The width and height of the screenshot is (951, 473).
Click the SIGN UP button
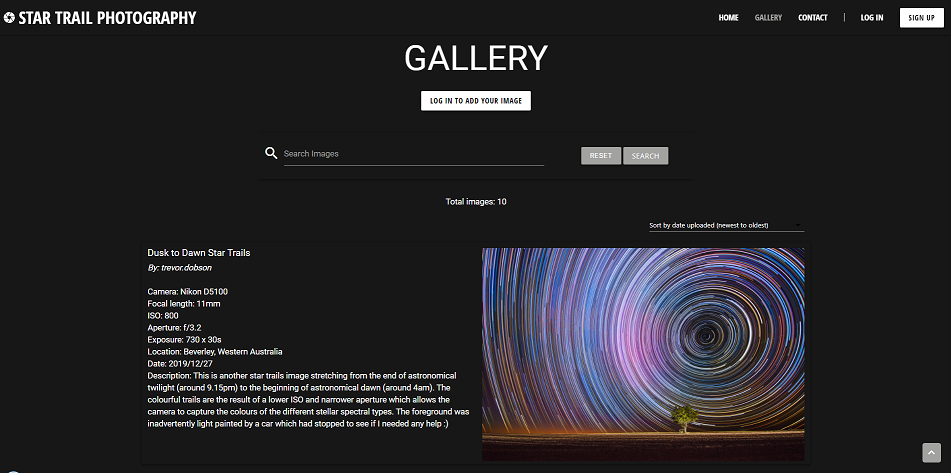click(921, 18)
